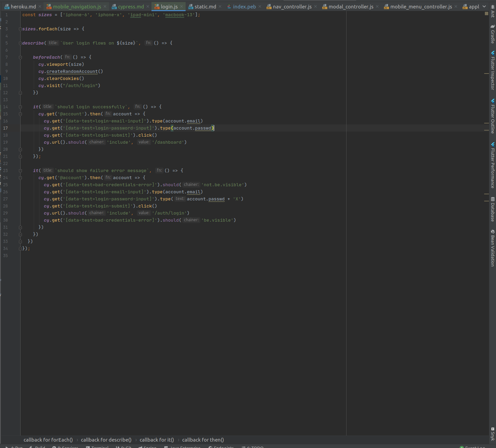Switch to the nav_controller.js tab
The width and height of the screenshot is (496, 448).
point(292,7)
